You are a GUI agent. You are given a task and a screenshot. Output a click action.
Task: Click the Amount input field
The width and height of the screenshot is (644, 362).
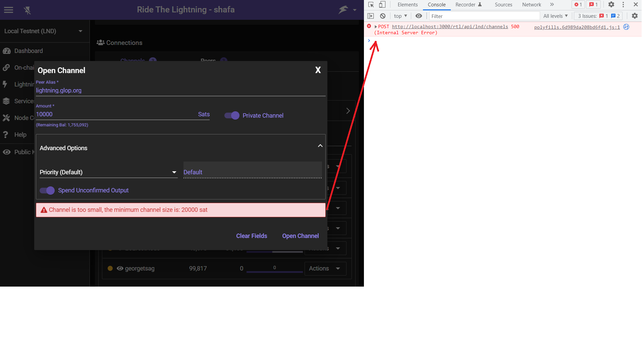pyautogui.click(x=101, y=114)
